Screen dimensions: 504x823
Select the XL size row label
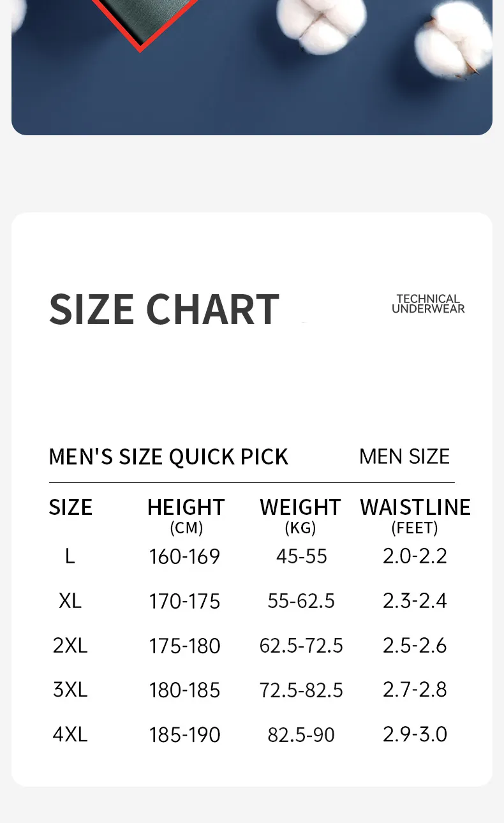click(70, 601)
